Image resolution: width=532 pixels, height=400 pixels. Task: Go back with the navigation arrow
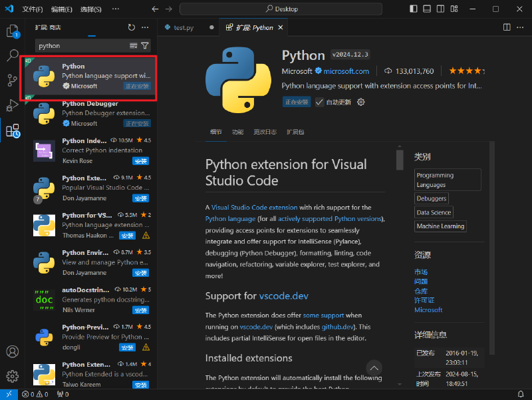tap(155, 9)
